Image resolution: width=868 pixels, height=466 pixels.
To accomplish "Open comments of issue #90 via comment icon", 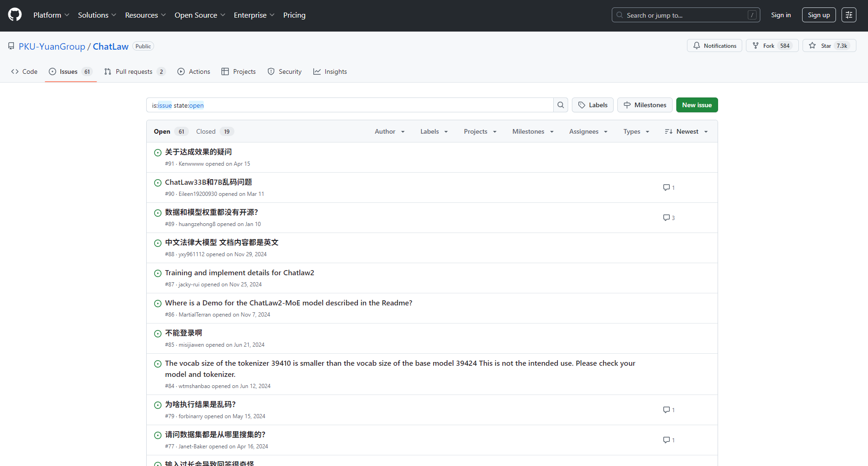I will (x=669, y=188).
